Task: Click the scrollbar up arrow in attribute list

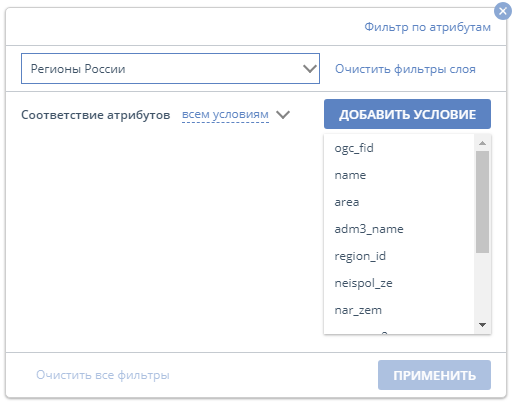Action: pyautogui.click(x=482, y=143)
